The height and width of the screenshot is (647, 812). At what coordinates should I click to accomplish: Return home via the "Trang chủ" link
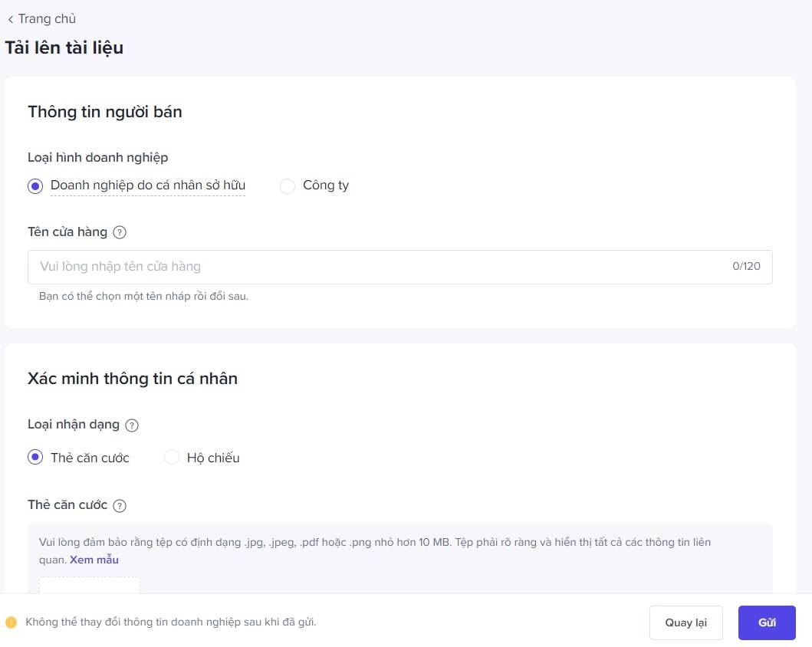coord(48,18)
